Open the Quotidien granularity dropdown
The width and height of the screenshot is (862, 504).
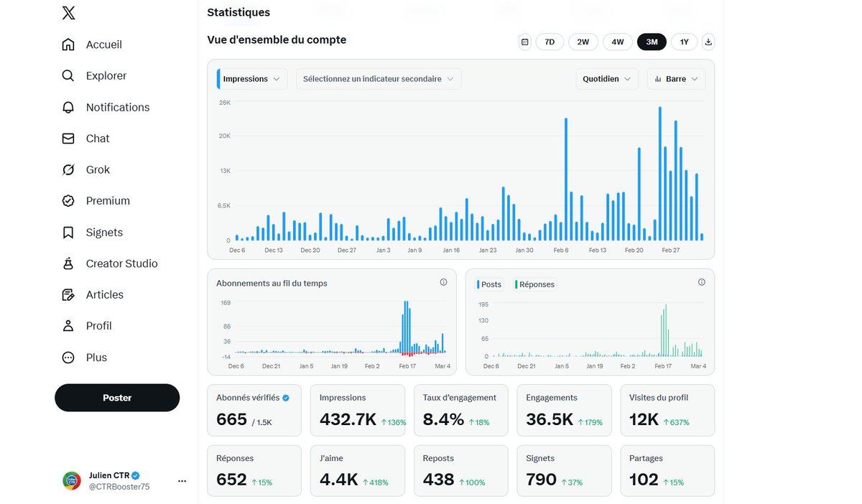(x=607, y=79)
